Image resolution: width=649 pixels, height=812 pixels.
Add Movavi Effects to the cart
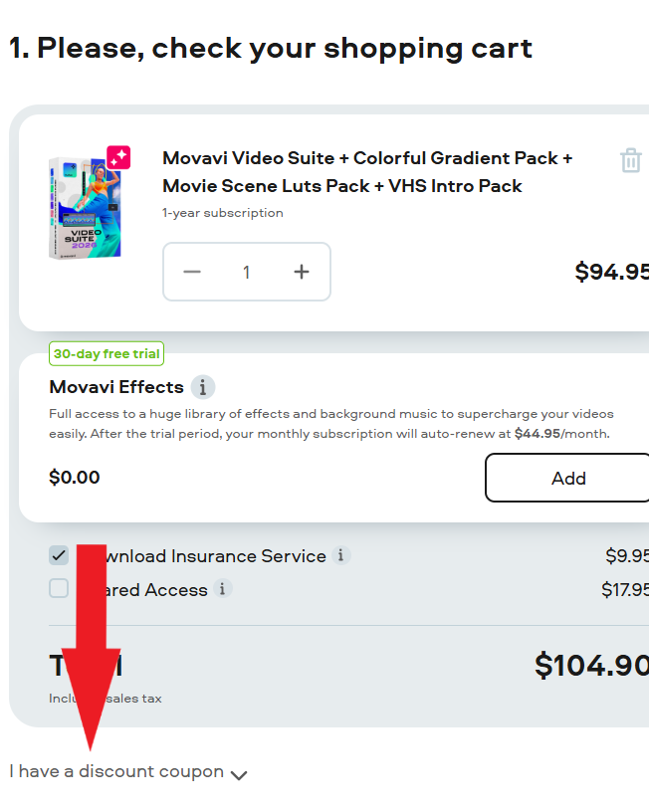coord(567,478)
